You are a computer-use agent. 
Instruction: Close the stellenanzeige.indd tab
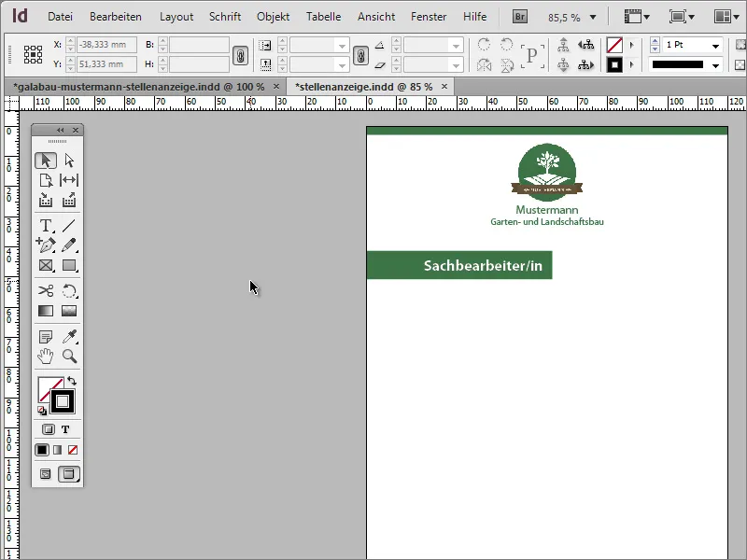pos(444,86)
